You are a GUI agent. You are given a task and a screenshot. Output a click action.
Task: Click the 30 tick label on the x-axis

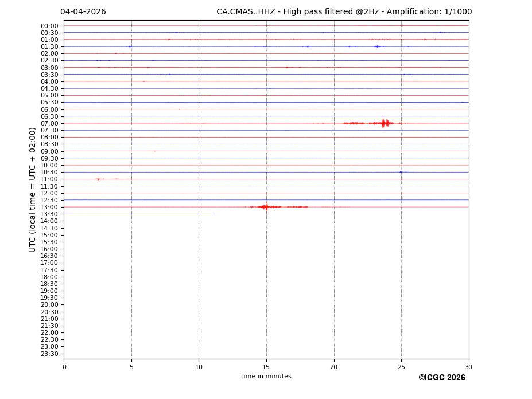[x=468, y=367]
